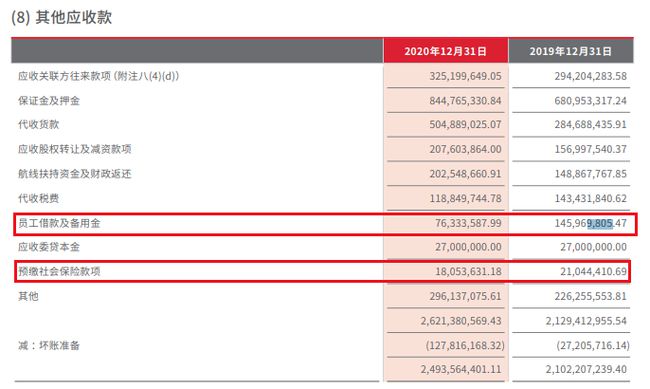Screen dimensions: 650x389
Task: Click the 员工借款及备用金 row label
Action: click(x=59, y=223)
